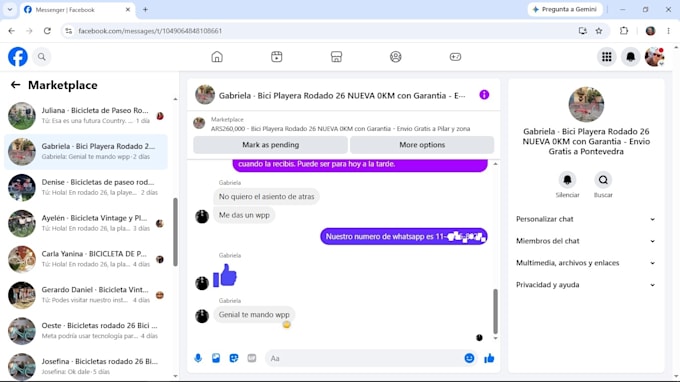Click message 'No quiero el asiento de atras'

266,196
